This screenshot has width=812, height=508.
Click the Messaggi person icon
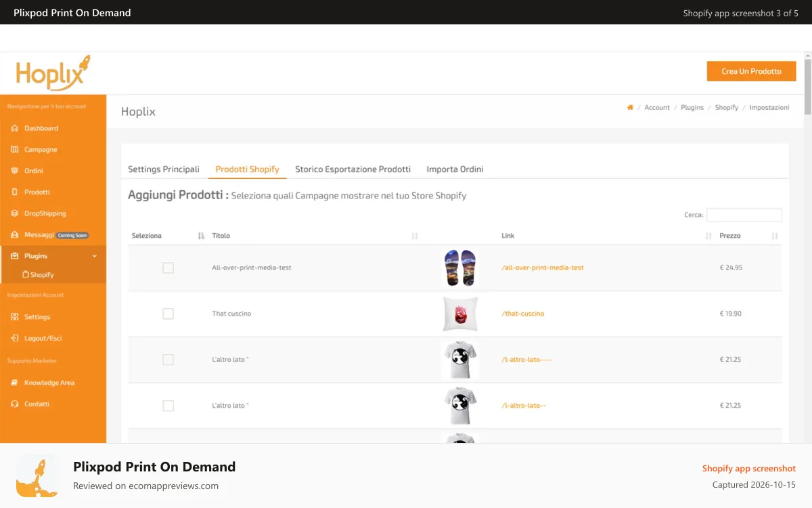pos(15,235)
